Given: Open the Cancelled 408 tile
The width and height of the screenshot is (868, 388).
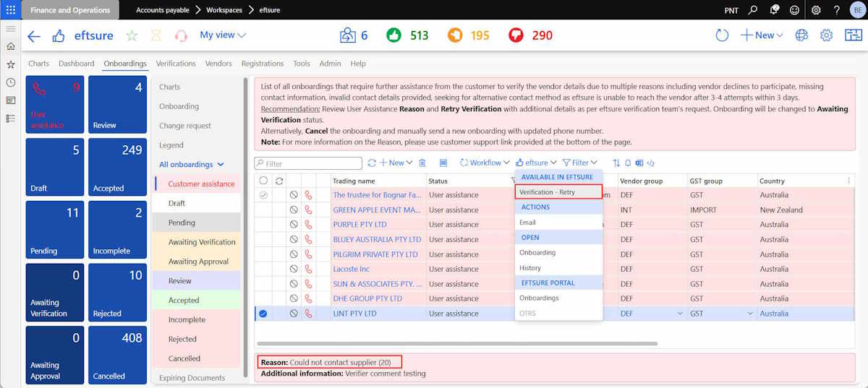Looking at the screenshot, I should 117,355.
